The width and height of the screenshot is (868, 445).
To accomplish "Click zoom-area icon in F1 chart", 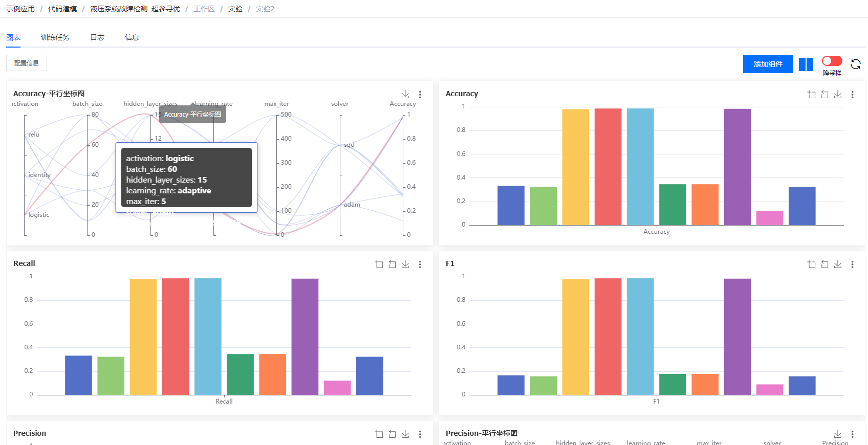I will 812,264.
